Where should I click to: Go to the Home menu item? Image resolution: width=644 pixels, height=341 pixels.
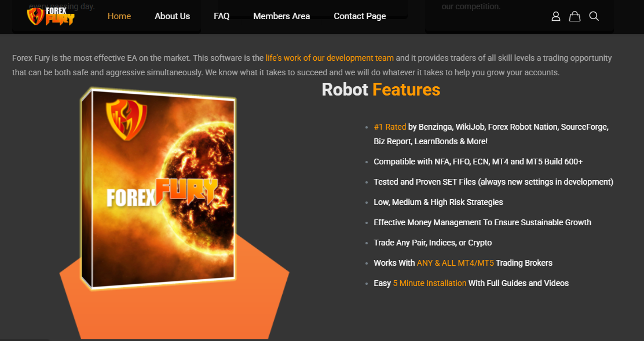119,16
